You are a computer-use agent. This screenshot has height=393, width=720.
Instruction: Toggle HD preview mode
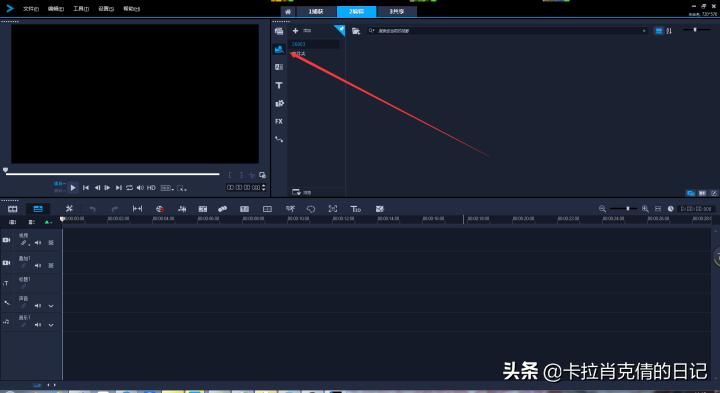[x=151, y=188]
